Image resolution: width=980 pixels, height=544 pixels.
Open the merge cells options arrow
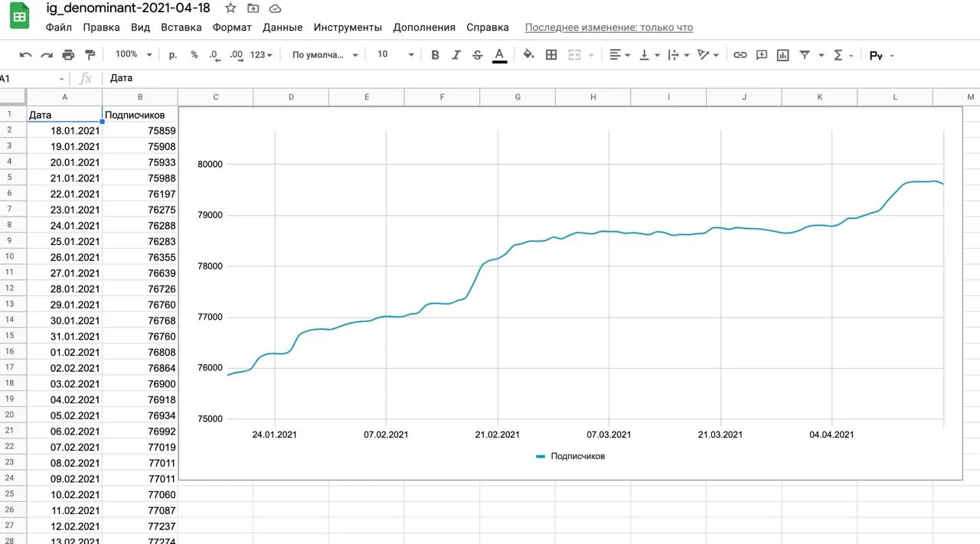point(591,55)
